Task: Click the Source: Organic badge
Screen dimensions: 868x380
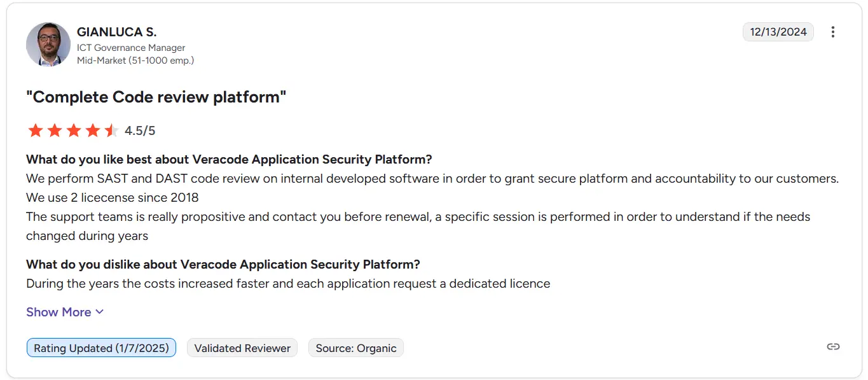Action: tap(356, 348)
